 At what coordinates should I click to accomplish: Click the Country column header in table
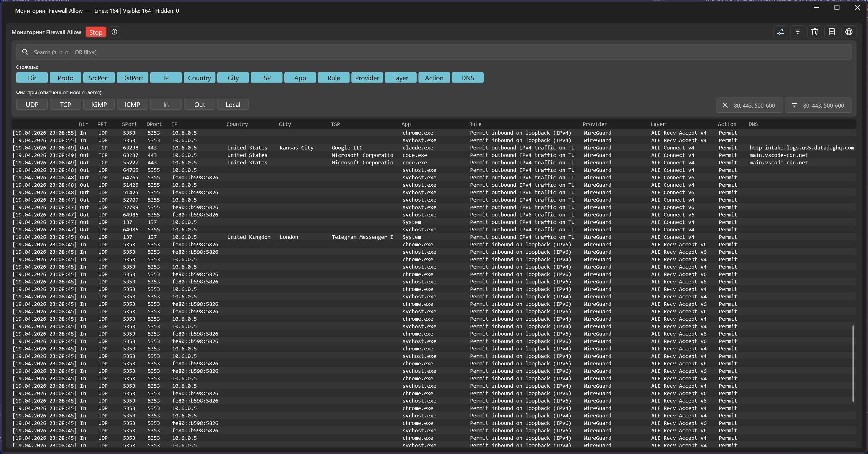(x=237, y=124)
